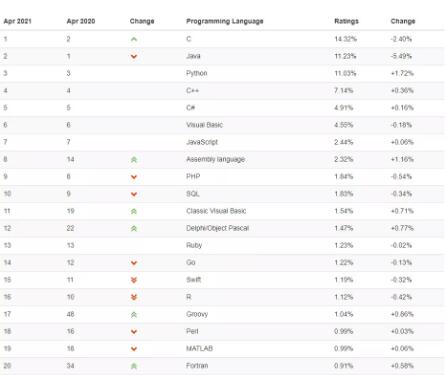Screen dimensions: 446x375
Task: Click the double down arrow beside R
Action: click(x=134, y=297)
